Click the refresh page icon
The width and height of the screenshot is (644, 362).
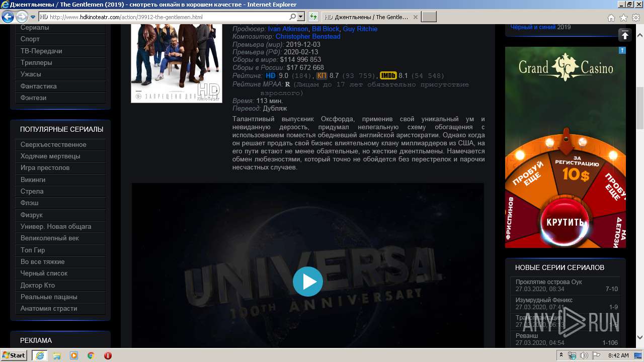pyautogui.click(x=313, y=17)
